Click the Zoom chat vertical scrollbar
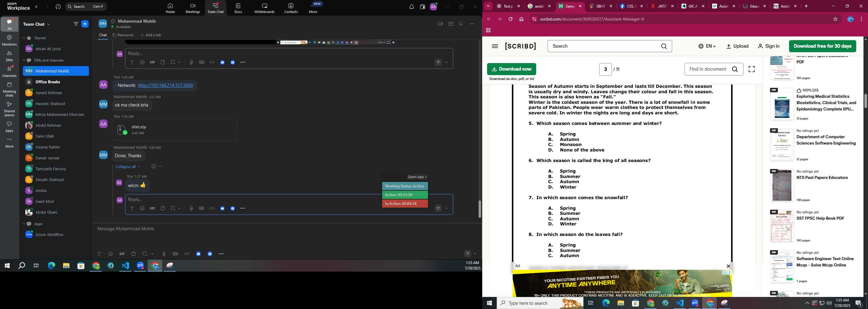This screenshot has height=309, width=868. 480,209
